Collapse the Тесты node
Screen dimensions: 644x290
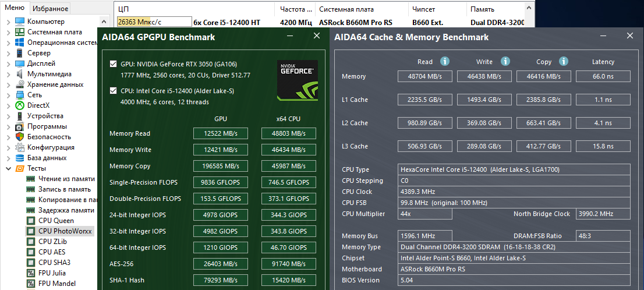(8, 168)
